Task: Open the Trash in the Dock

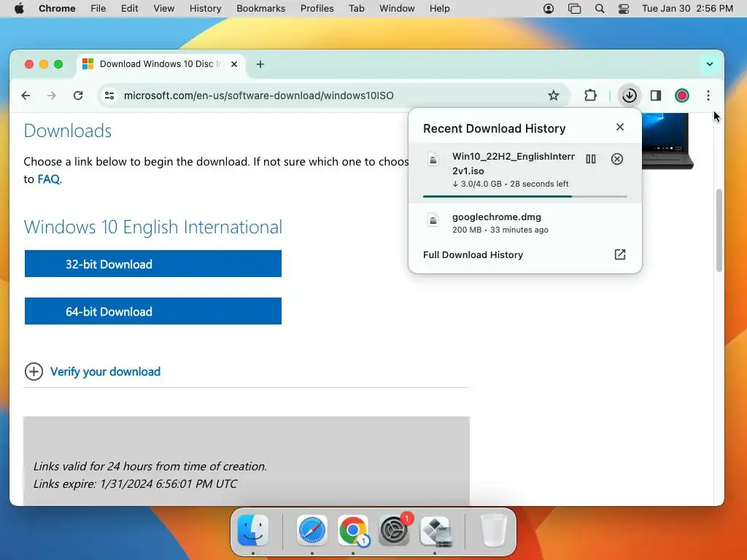Action: [x=494, y=530]
